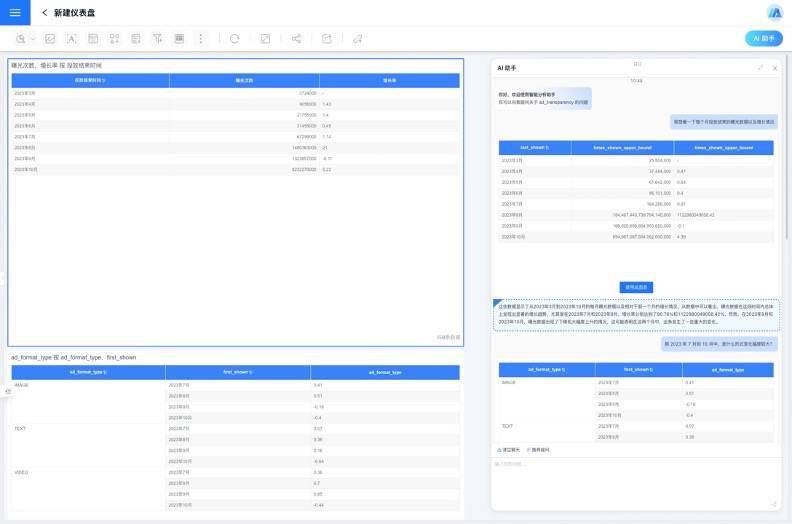The width and height of the screenshot is (792, 524).
Task: Open dropdown arrow next to zoom tool
Action: click(x=33, y=38)
